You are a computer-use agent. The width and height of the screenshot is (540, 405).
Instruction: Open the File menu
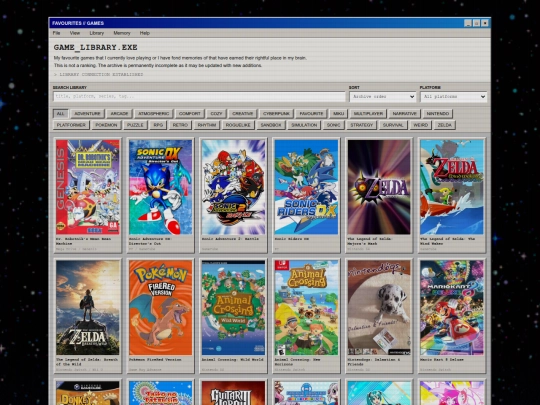point(56,33)
